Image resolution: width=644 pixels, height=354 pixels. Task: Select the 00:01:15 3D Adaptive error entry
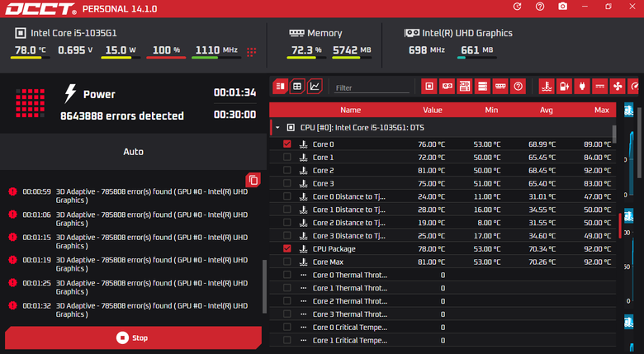135,242
